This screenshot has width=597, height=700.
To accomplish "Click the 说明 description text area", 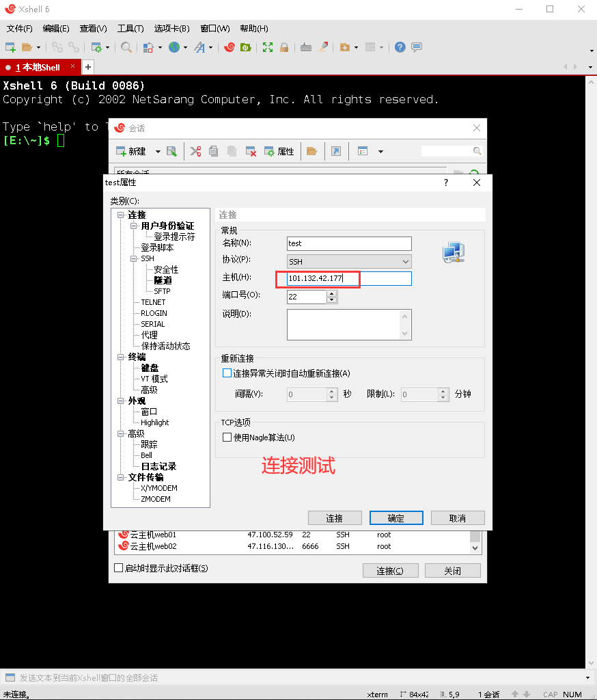I will (x=349, y=325).
